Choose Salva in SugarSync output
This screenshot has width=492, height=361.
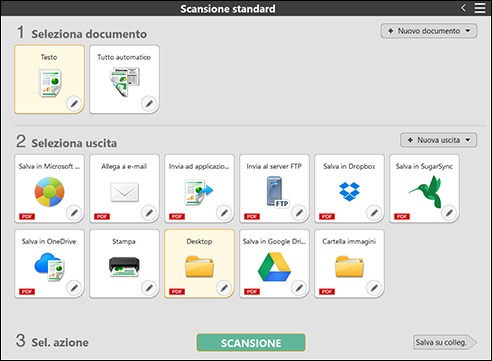[424, 188]
